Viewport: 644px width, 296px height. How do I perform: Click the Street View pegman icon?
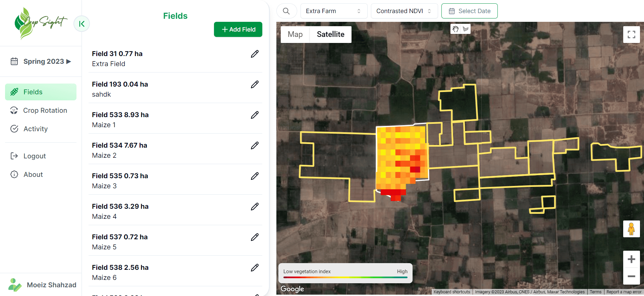tap(631, 229)
